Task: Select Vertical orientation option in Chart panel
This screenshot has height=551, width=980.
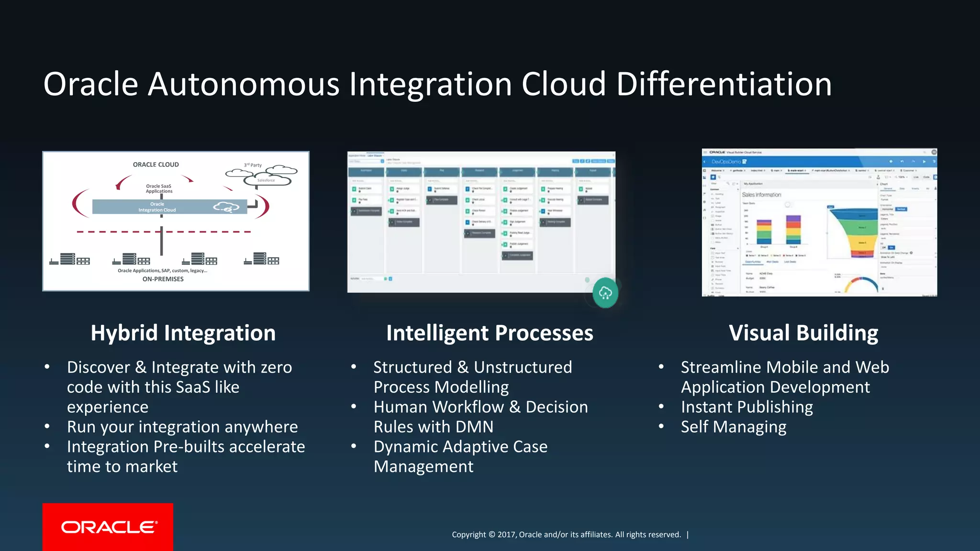Action: pos(901,209)
